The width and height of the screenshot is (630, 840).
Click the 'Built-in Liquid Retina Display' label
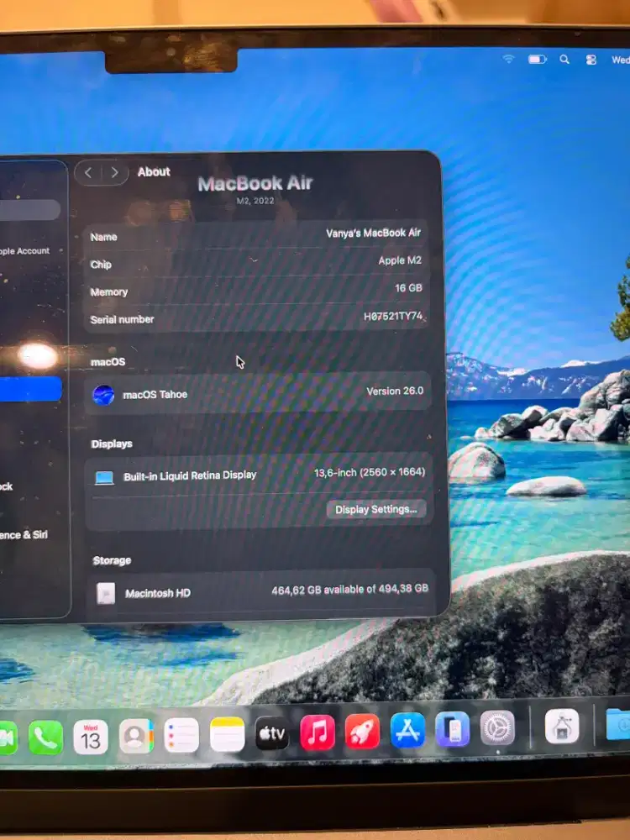[190, 475]
